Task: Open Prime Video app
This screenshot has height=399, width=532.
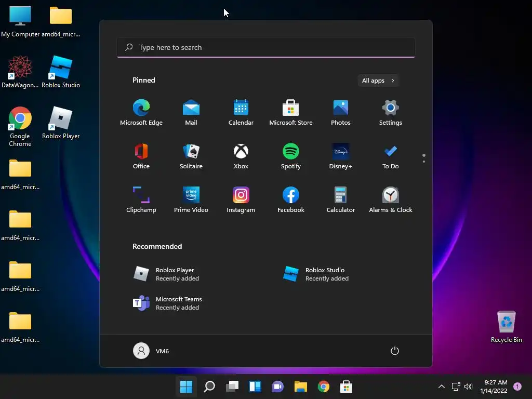Action: pyautogui.click(x=191, y=200)
